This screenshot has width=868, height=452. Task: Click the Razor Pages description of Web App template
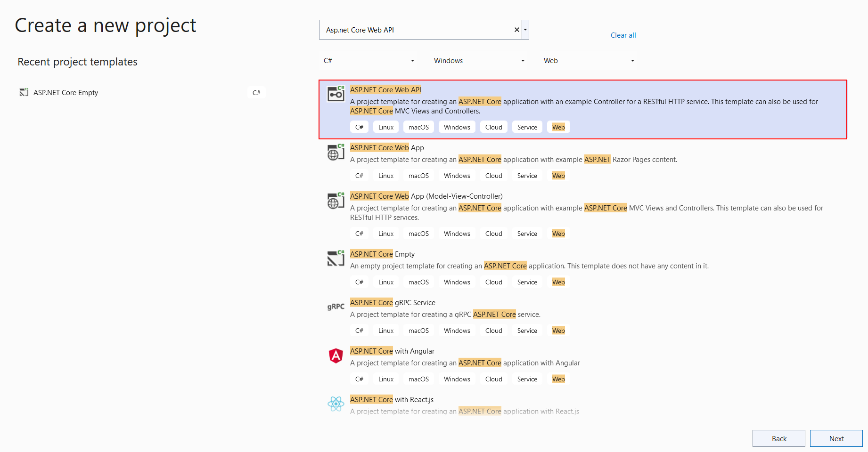click(x=514, y=160)
